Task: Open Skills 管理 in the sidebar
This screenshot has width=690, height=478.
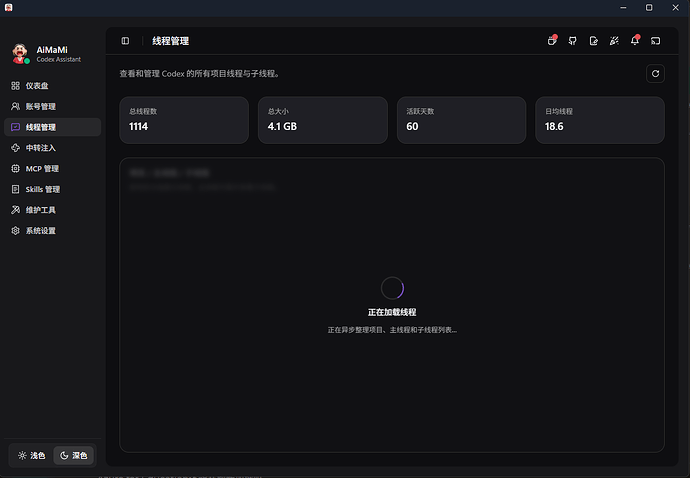Action: tap(52, 189)
